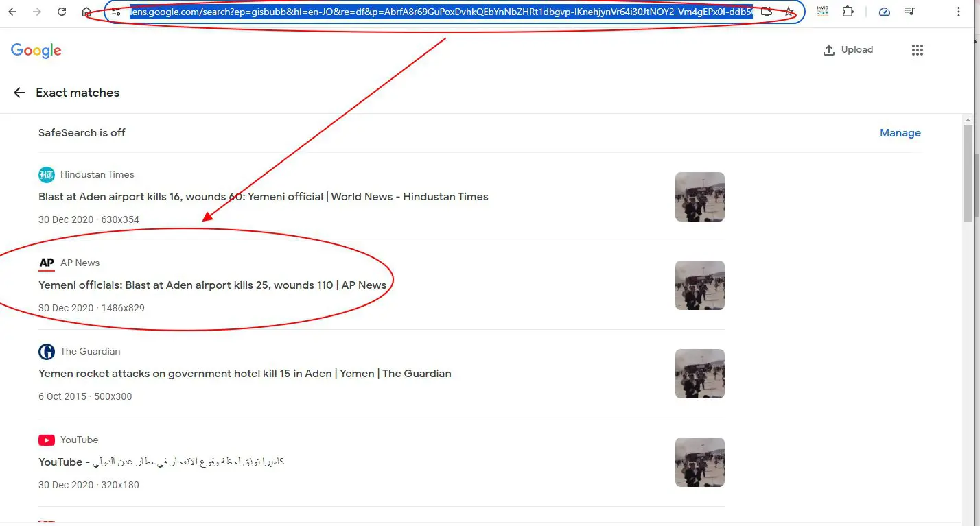Click '30 Dec 2020 · 320x180' metadata

(x=89, y=486)
